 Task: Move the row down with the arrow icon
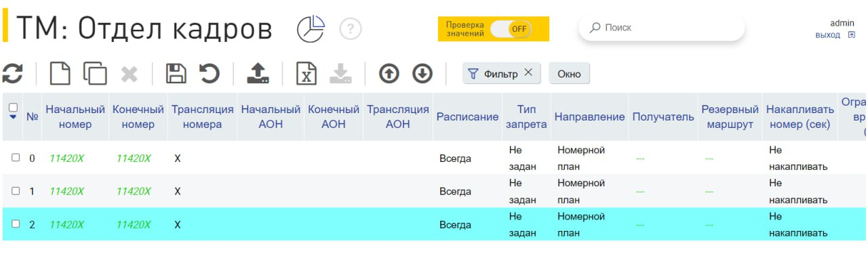[x=422, y=73]
